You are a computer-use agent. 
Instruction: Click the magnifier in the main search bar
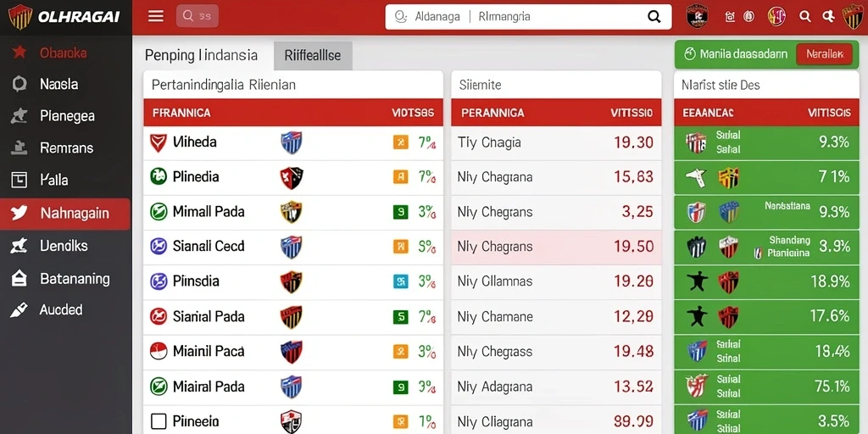point(654,17)
